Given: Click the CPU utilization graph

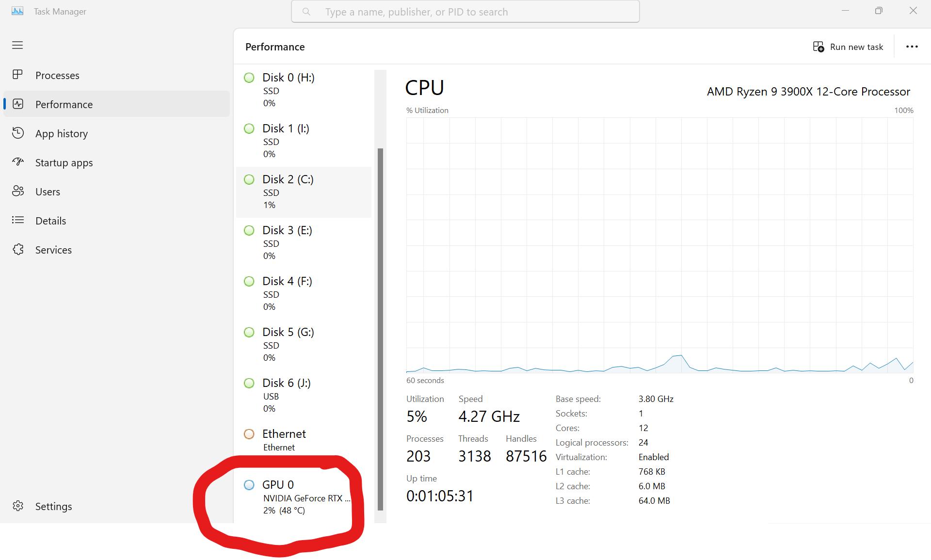Looking at the screenshot, I should [659, 245].
